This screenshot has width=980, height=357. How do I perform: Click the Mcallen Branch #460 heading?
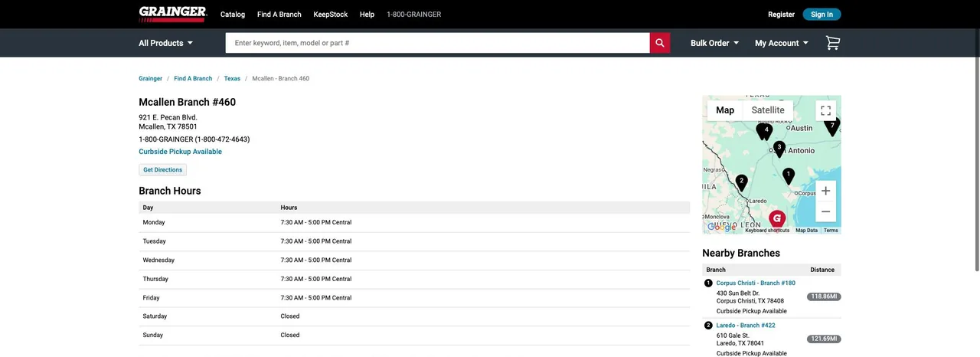[x=188, y=103]
